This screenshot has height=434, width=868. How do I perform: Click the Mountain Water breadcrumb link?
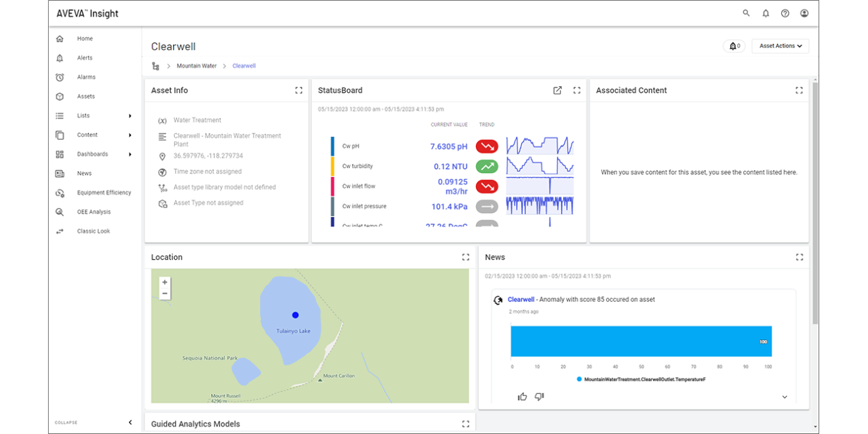(x=197, y=66)
